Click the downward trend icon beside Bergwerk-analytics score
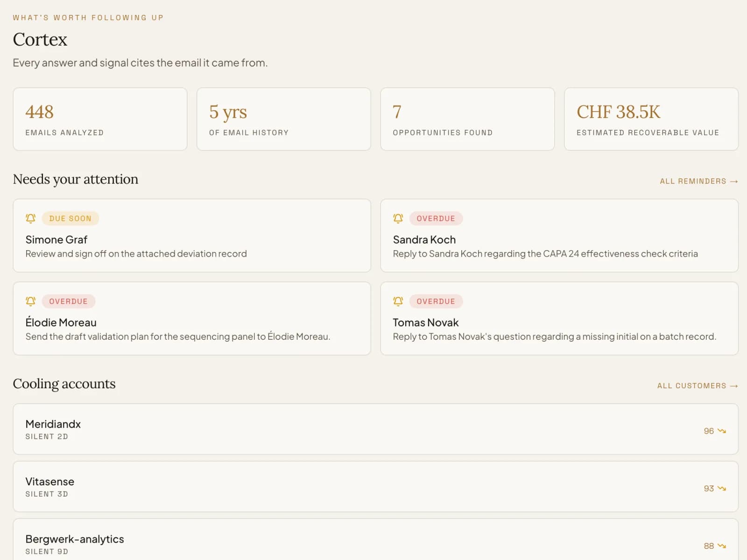The image size is (747, 560). coord(722,546)
